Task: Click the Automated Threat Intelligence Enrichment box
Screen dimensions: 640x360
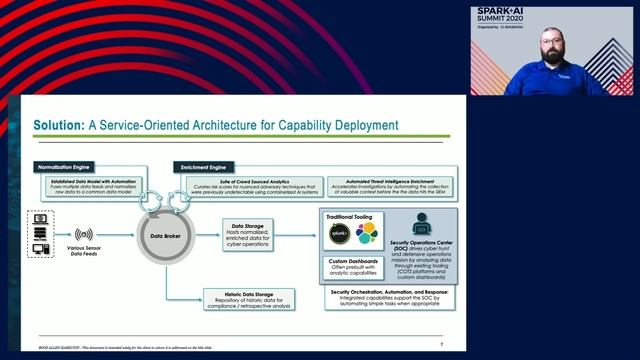Action: pyautogui.click(x=390, y=187)
